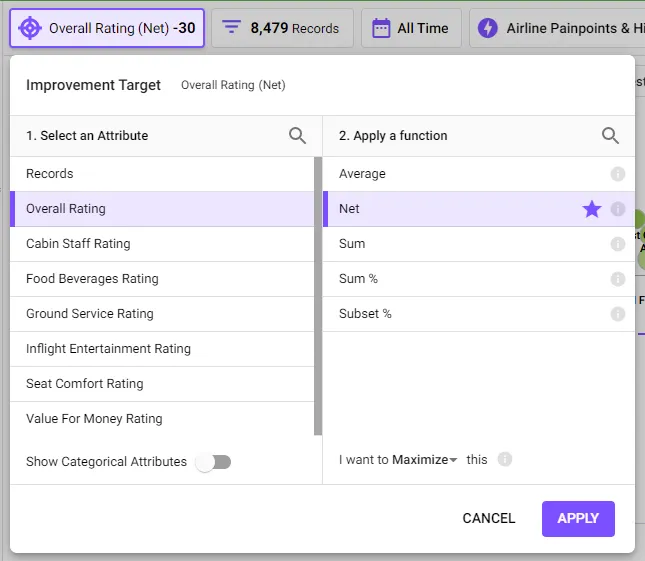Select the Seat Comfort Rating attribute

[x=162, y=383]
